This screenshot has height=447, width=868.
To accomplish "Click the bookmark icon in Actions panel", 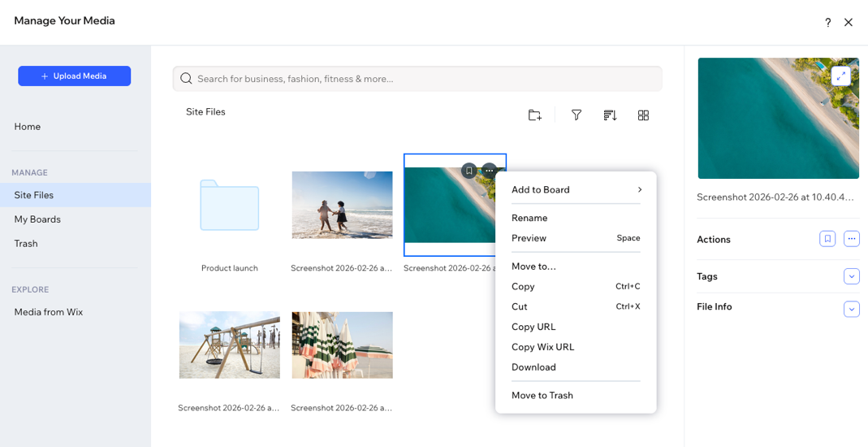I will click(x=827, y=239).
